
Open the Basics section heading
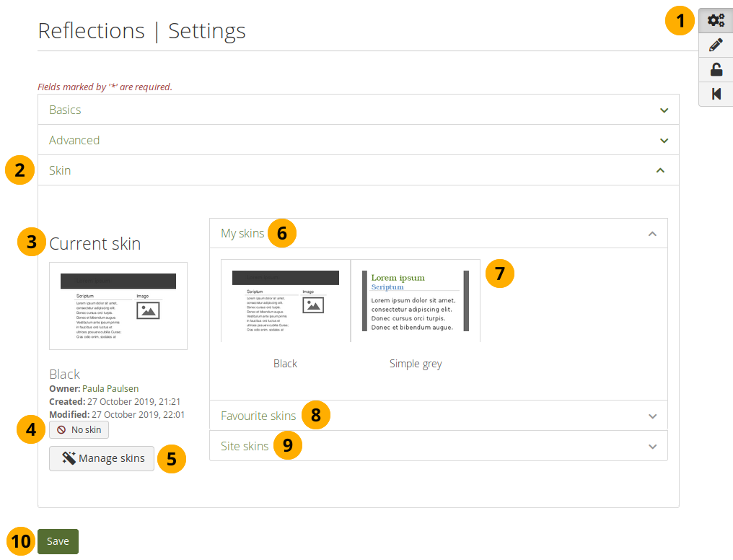click(x=65, y=110)
